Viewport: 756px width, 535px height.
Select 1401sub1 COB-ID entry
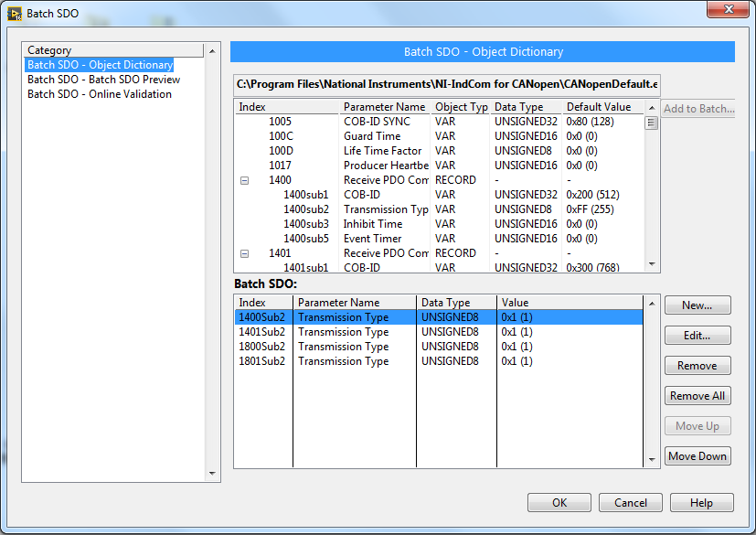tap(439, 267)
